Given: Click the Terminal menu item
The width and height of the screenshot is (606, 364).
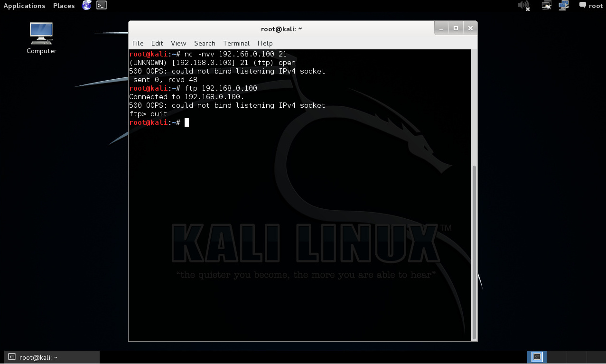Looking at the screenshot, I should click(x=236, y=43).
